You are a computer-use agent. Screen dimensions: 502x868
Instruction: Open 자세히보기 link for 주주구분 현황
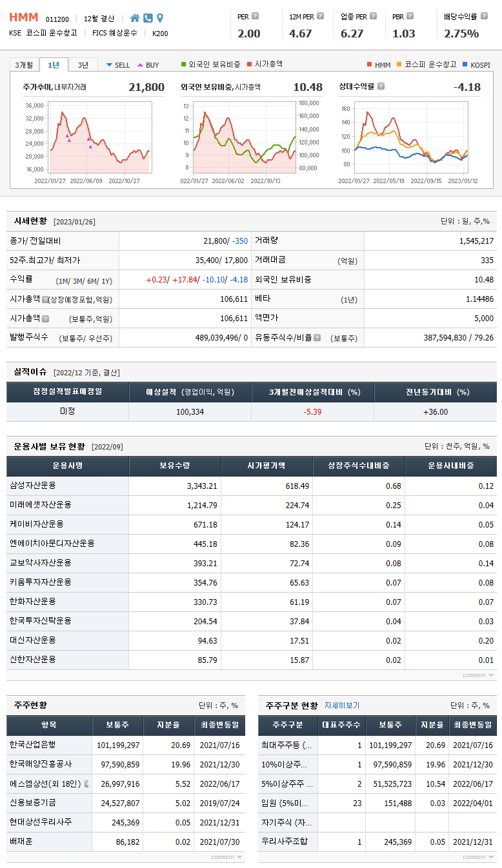pos(342,705)
